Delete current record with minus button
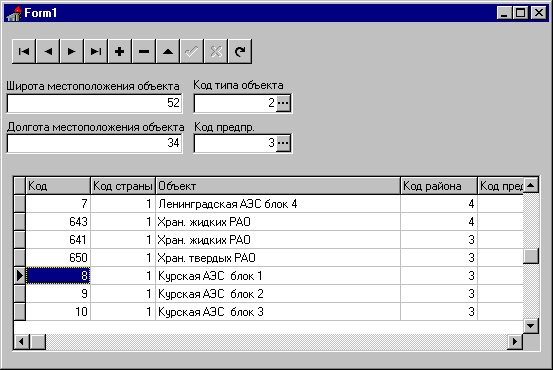The image size is (553, 370). pos(144,51)
